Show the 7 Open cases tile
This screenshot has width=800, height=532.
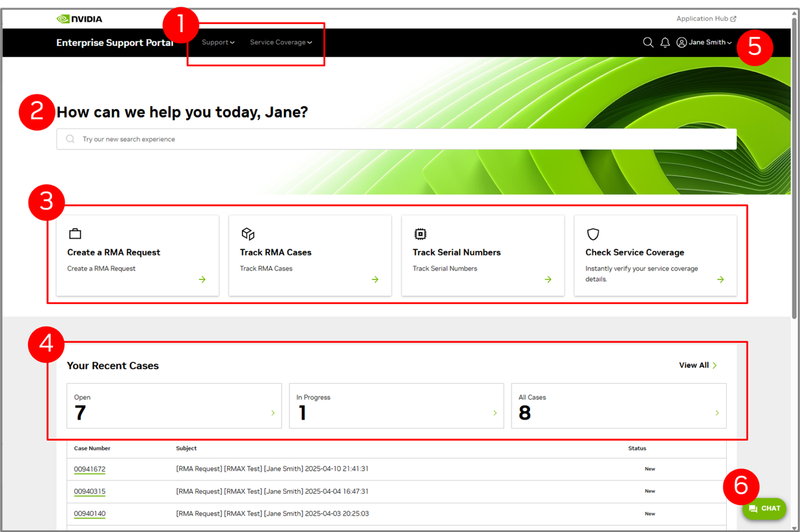coord(174,406)
